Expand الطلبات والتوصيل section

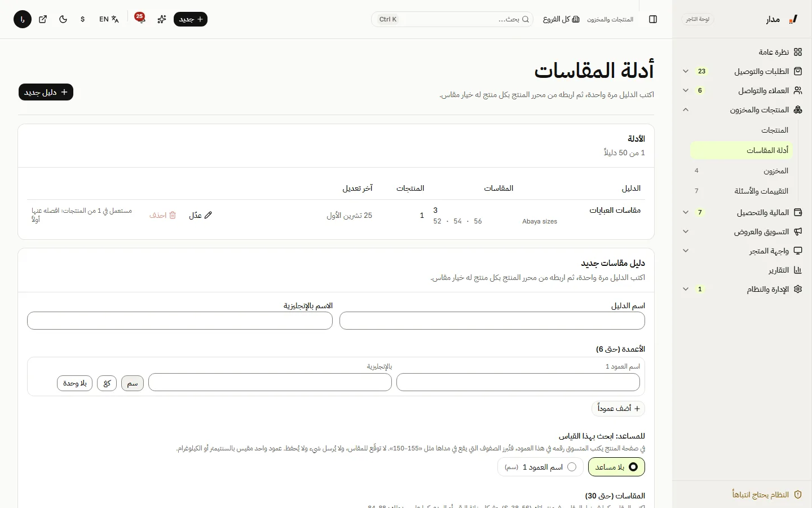(x=742, y=71)
